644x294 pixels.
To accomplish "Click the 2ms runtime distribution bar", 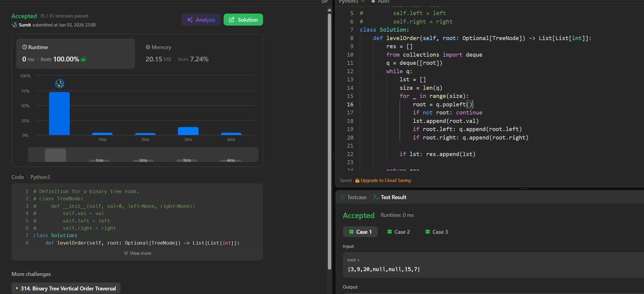I will (145, 134).
